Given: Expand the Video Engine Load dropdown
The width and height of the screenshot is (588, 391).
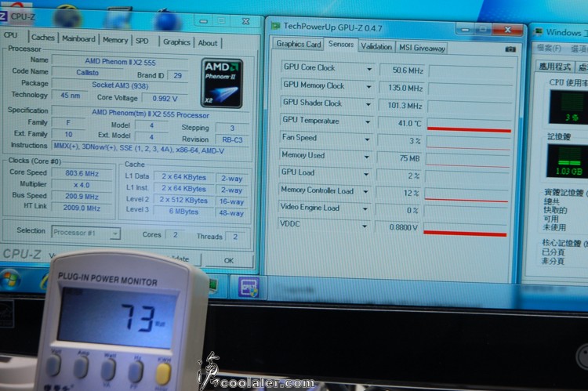Looking at the screenshot, I should pyautogui.click(x=365, y=208).
